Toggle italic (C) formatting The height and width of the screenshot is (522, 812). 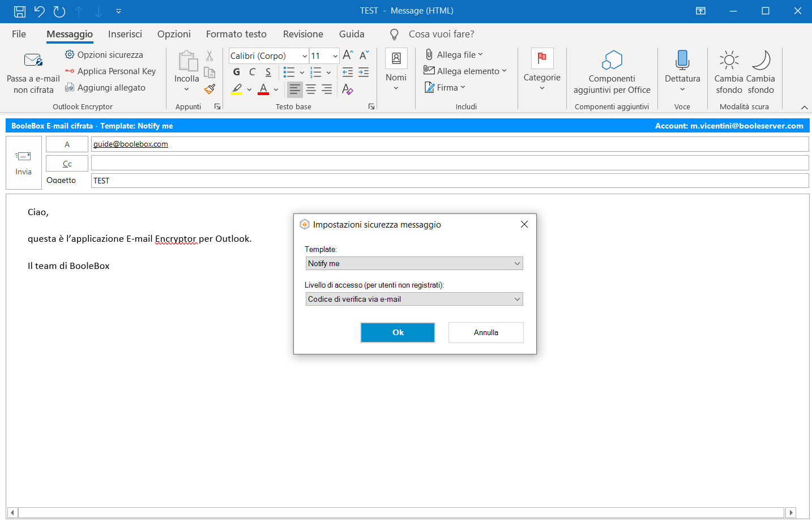point(253,72)
